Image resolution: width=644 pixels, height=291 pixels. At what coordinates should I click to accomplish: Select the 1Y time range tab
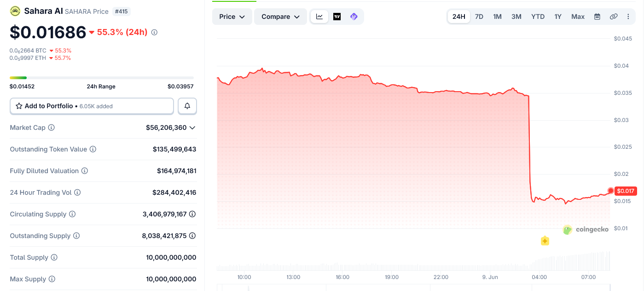[x=558, y=17]
